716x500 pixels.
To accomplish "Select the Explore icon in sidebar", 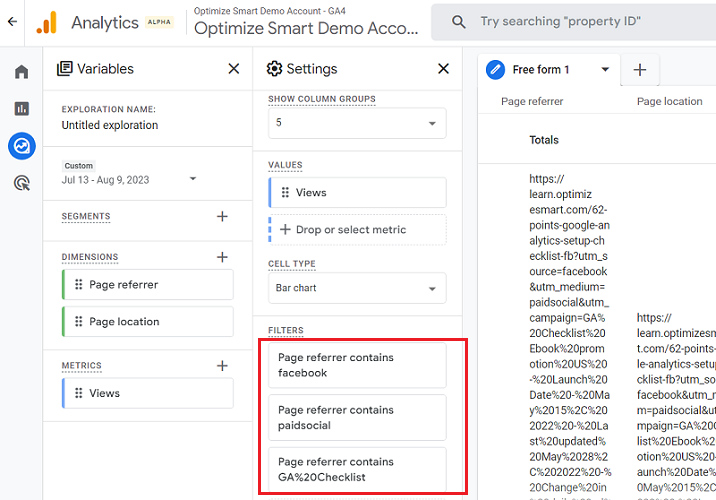I will point(21,146).
